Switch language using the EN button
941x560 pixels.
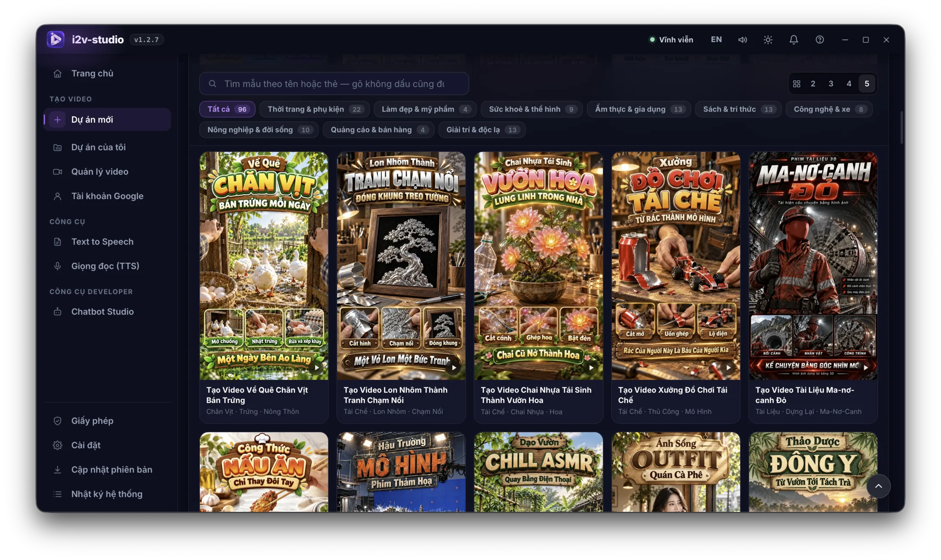716,39
